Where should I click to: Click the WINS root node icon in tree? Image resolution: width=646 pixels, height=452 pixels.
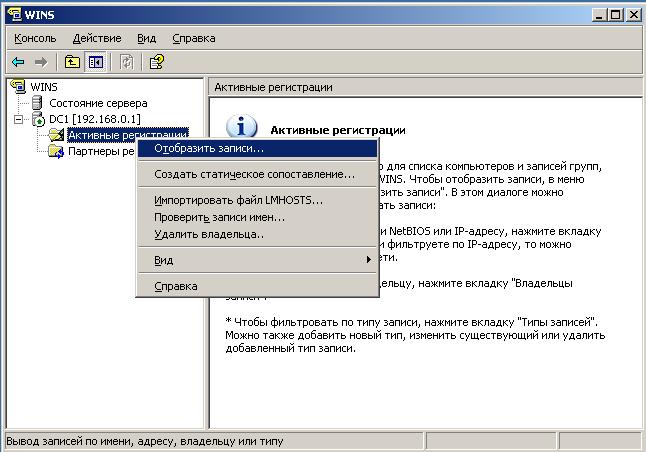click(x=18, y=87)
